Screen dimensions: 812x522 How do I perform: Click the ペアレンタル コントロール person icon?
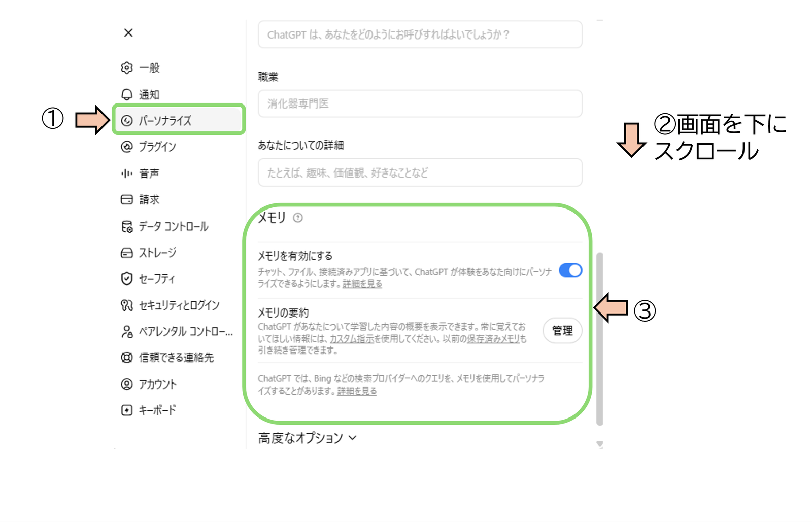click(x=127, y=331)
